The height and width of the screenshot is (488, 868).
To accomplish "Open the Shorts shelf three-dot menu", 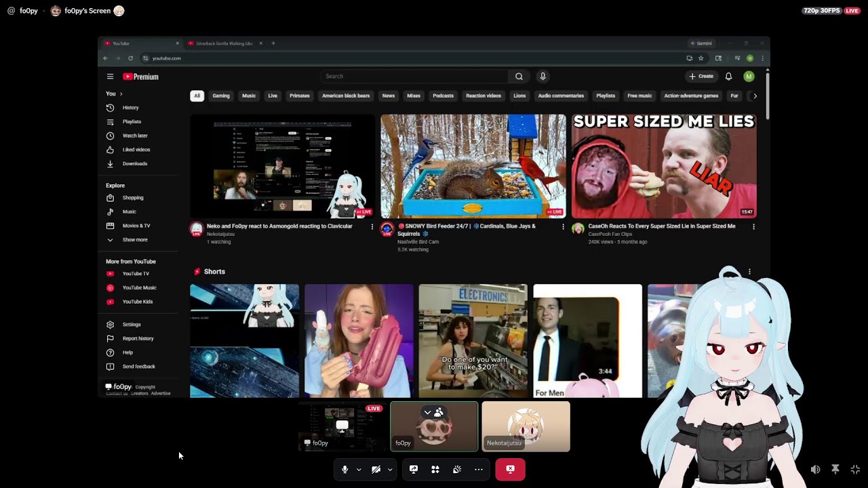I will click(749, 272).
